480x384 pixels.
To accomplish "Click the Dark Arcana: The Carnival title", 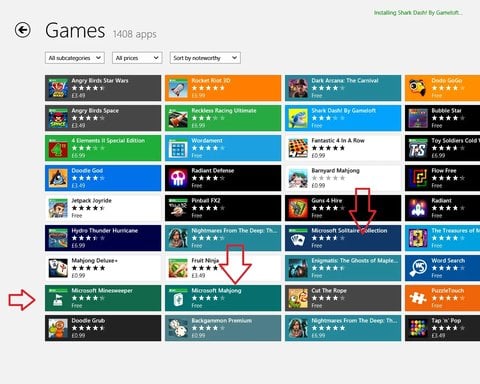I will click(345, 80).
